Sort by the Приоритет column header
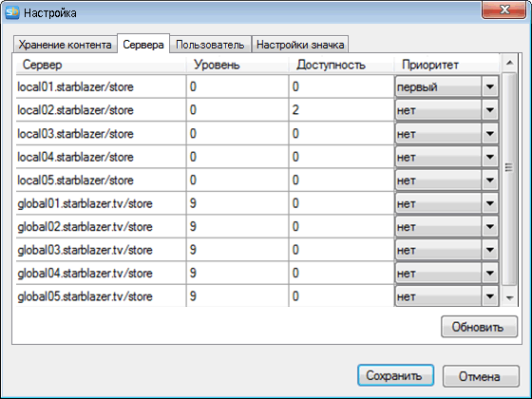This screenshot has height=399, width=532. click(446, 65)
